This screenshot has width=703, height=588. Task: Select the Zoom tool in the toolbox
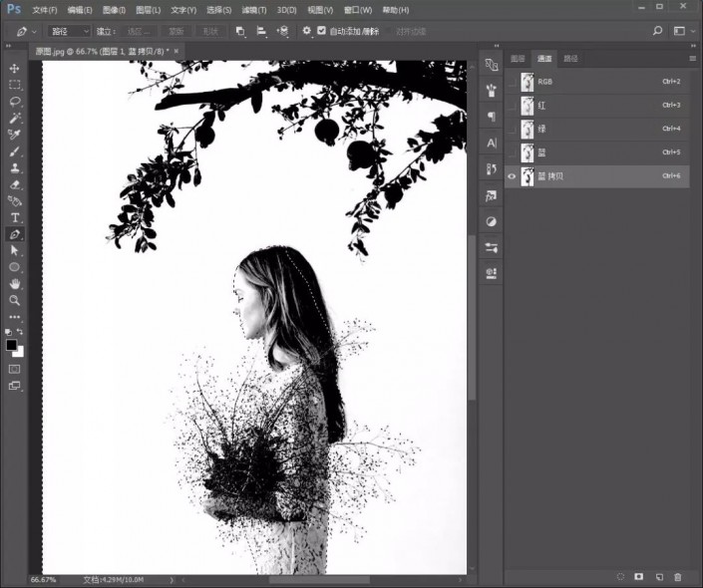tap(15, 300)
